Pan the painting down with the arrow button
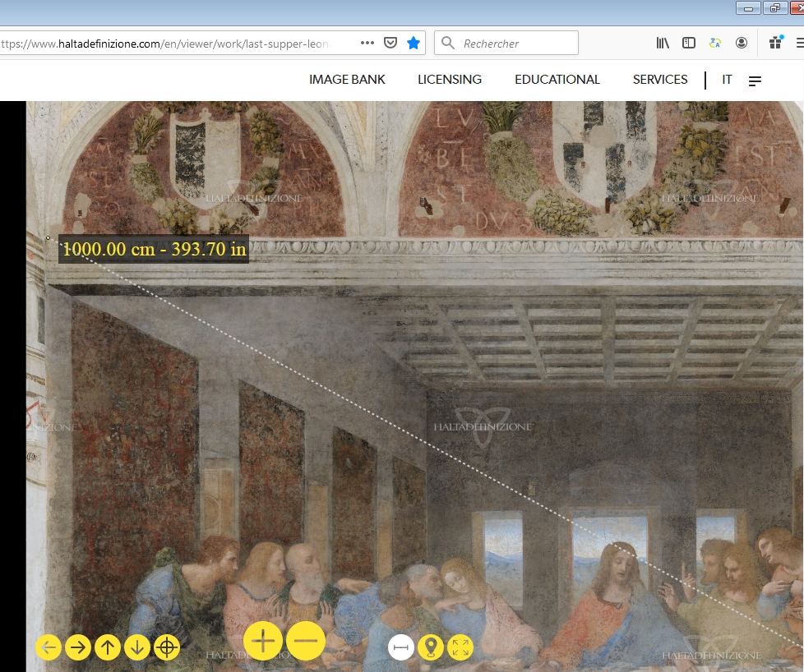 [x=137, y=647]
